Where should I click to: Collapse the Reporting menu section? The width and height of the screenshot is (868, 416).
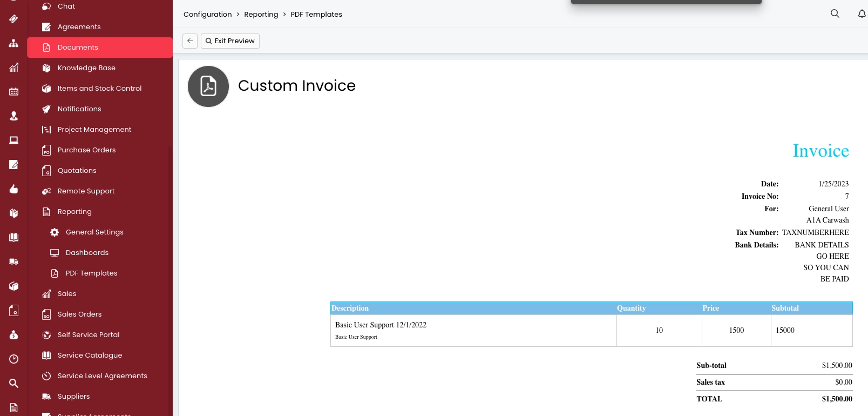(74, 212)
